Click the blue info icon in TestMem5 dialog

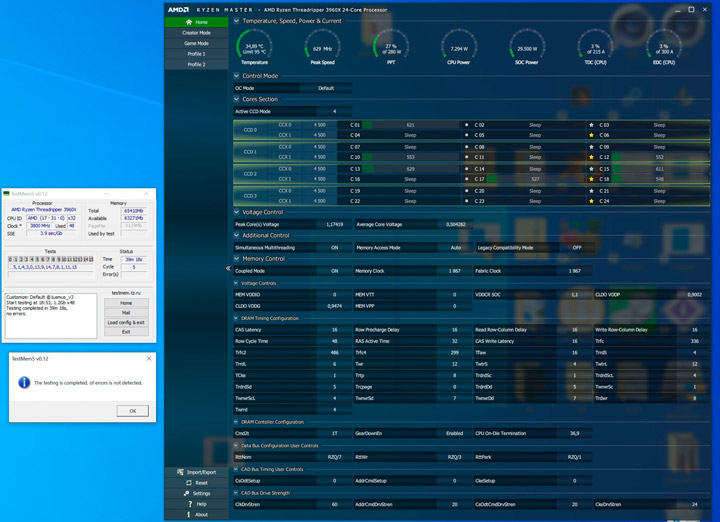coord(24,382)
